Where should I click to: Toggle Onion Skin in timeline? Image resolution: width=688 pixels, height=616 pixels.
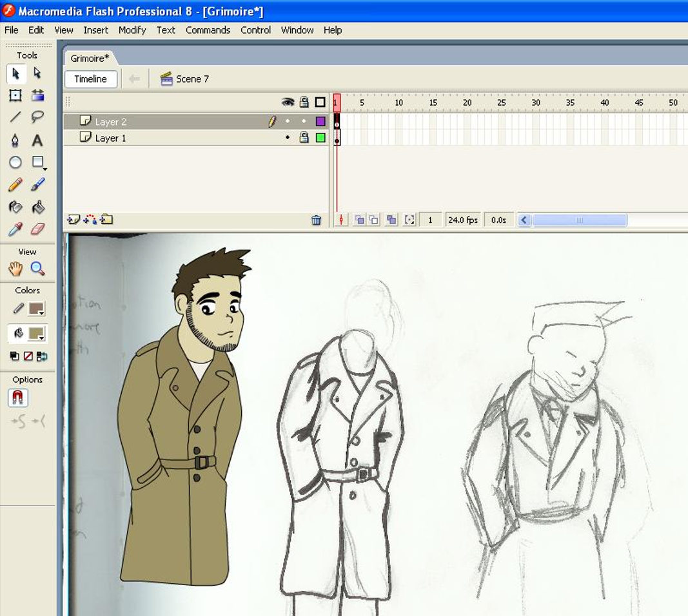[x=360, y=220]
